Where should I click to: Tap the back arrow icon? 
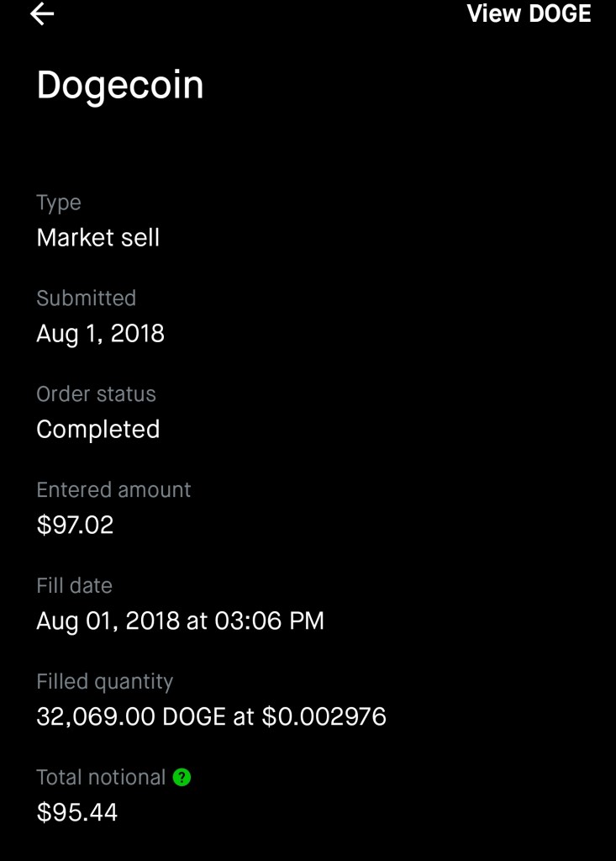[42, 14]
